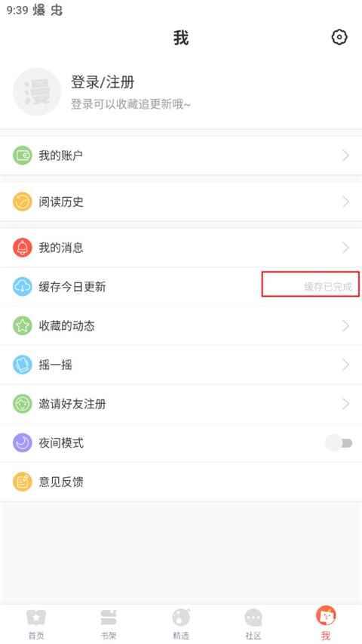Tap the yellow 意见反馈 note icon
Image resolution: width=362 pixels, height=644 pixels.
22,482
